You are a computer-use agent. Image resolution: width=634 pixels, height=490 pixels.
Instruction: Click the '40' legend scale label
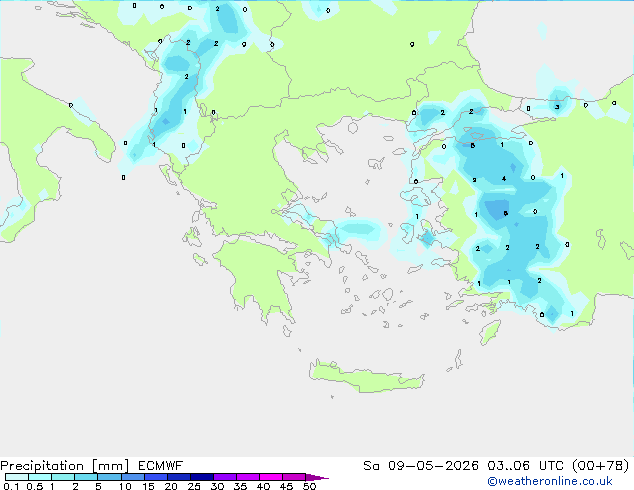263,486
